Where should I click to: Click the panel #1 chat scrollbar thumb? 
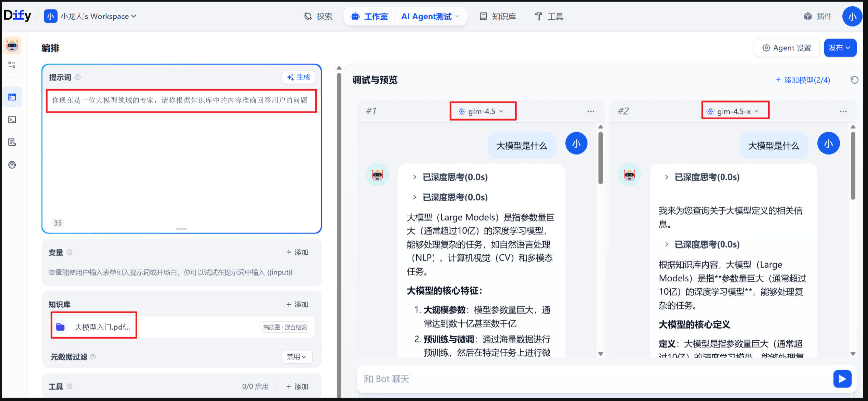click(x=600, y=158)
